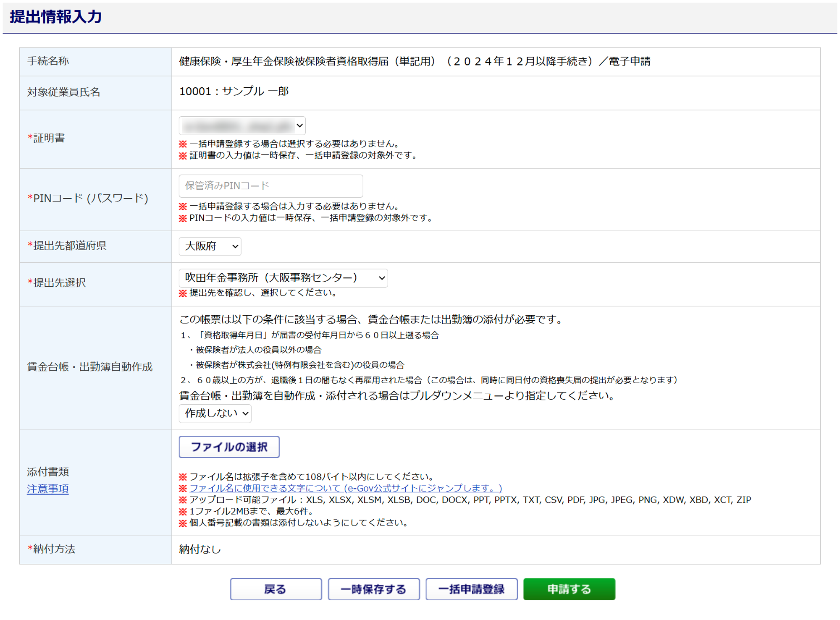Click the 一時保存する button
This screenshot has width=840, height=620.
tap(373, 589)
